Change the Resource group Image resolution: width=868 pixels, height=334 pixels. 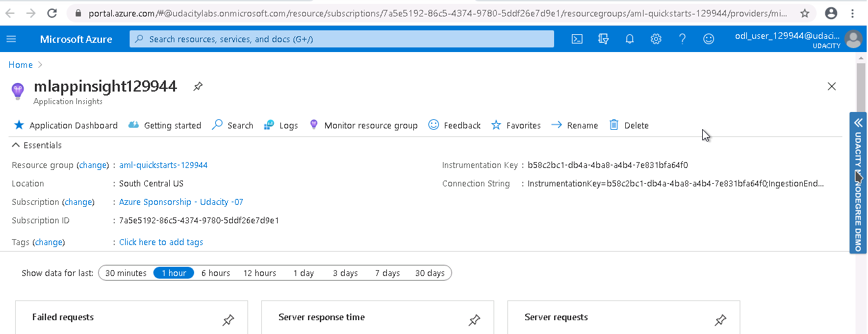pyautogui.click(x=93, y=165)
